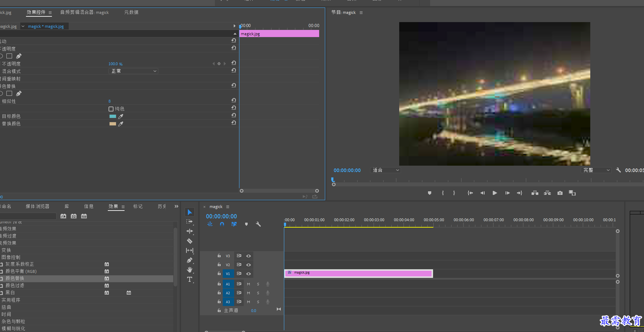The height and width of the screenshot is (332, 644).
Task: Open timeline magick panel menu
Action: click(x=228, y=207)
